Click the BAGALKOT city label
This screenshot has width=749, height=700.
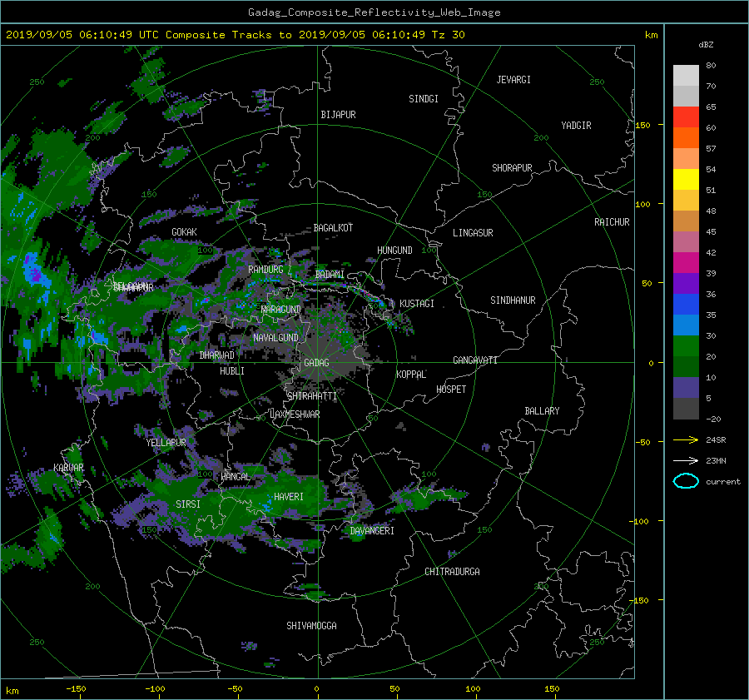pos(333,228)
